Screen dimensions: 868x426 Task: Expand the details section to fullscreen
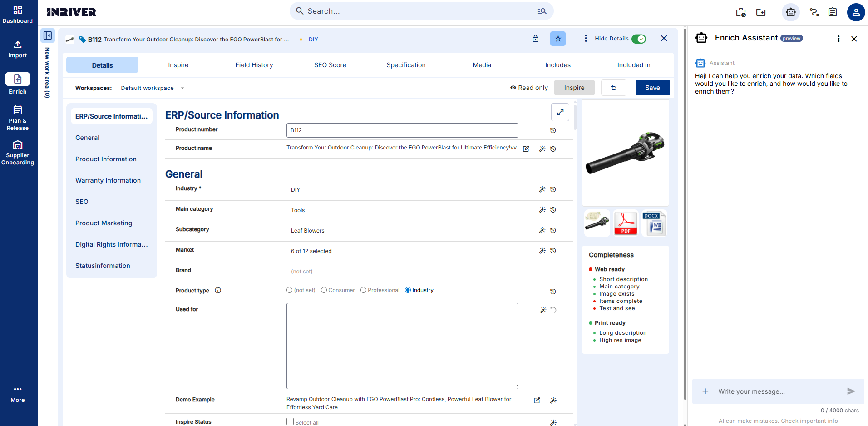[560, 112]
